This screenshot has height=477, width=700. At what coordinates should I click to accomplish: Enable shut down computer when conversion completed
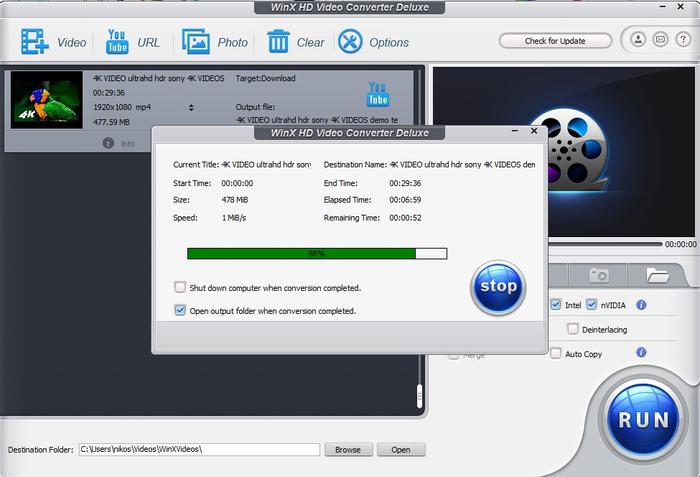180,287
